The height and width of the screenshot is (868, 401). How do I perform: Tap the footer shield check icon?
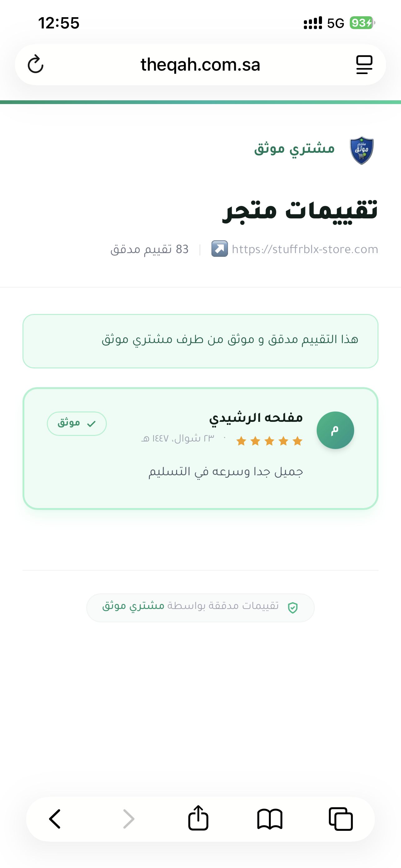tap(293, 607)
